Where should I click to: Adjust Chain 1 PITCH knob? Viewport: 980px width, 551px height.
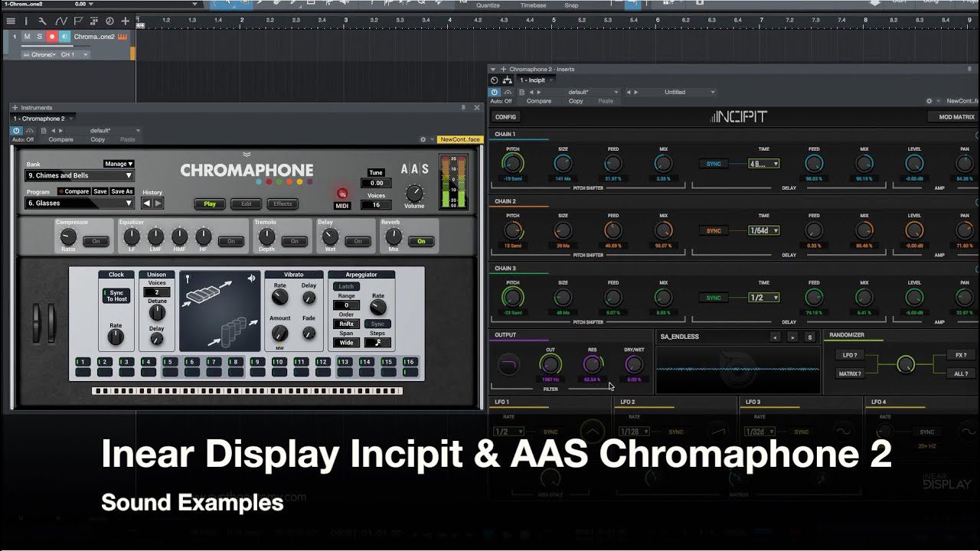[x=512, y=162]
